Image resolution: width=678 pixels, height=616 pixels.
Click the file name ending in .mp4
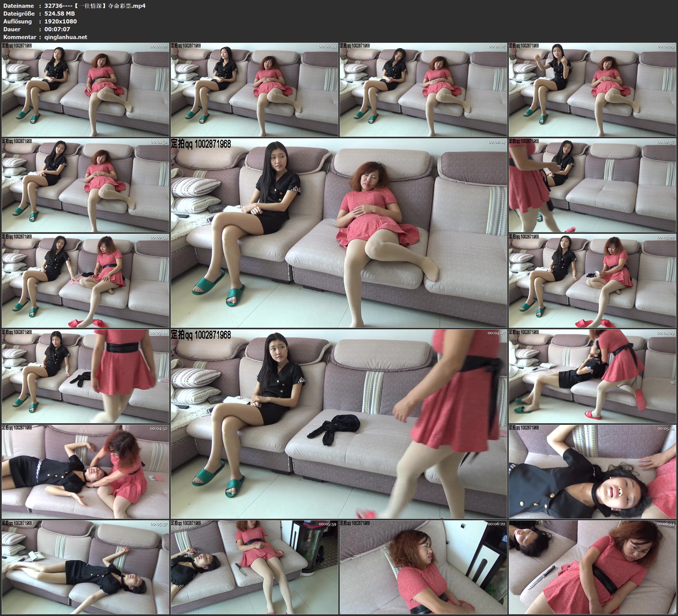pos(95,6)
